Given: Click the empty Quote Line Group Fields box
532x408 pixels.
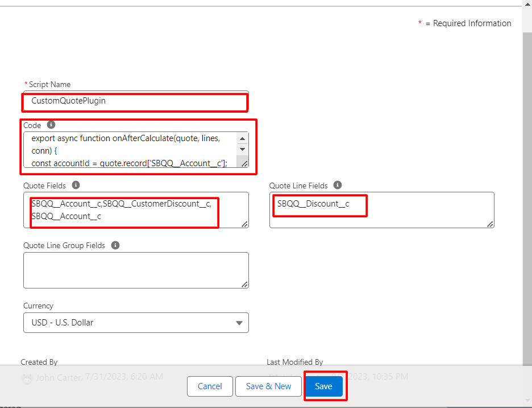Looking at the screenshot, I should (135, 270).
